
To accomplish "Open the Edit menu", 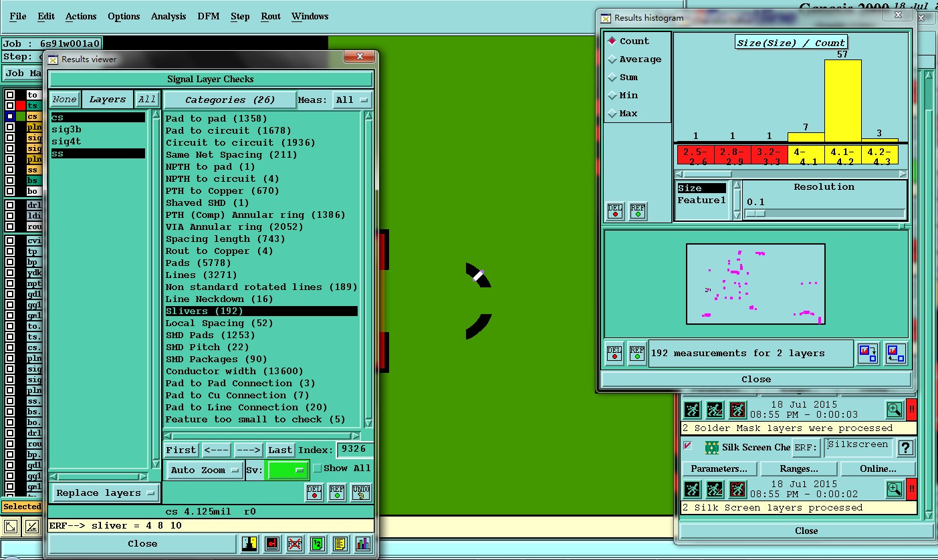I will click(x=46, y=16).
